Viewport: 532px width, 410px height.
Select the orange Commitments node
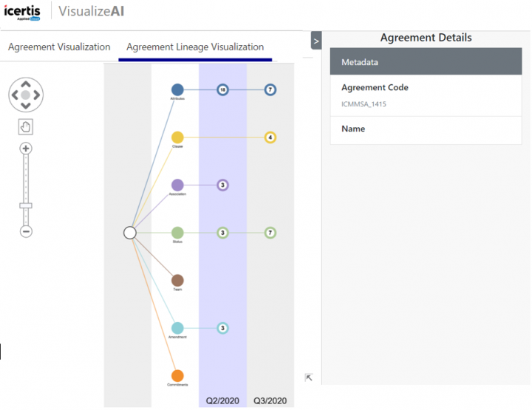click(x=177, y=376)
